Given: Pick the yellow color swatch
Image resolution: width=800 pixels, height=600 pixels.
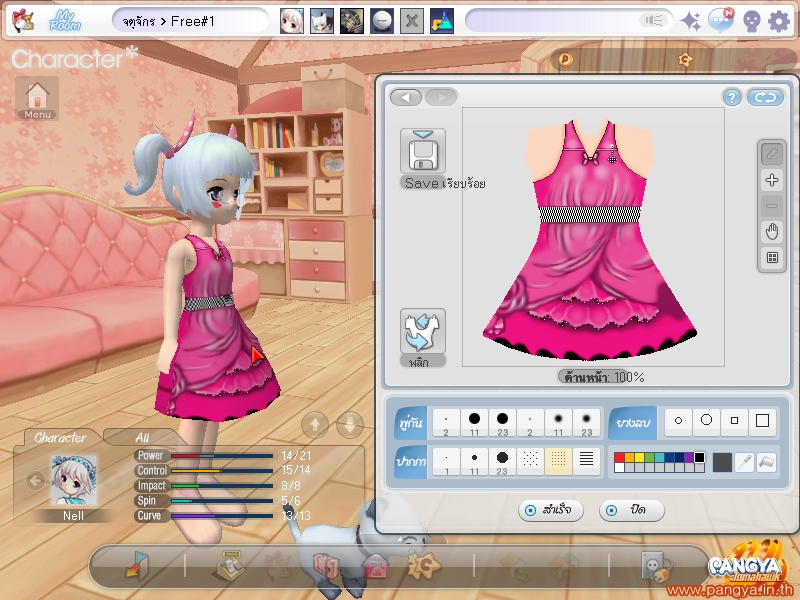Looking at the screenshot, I should [639, 458].
